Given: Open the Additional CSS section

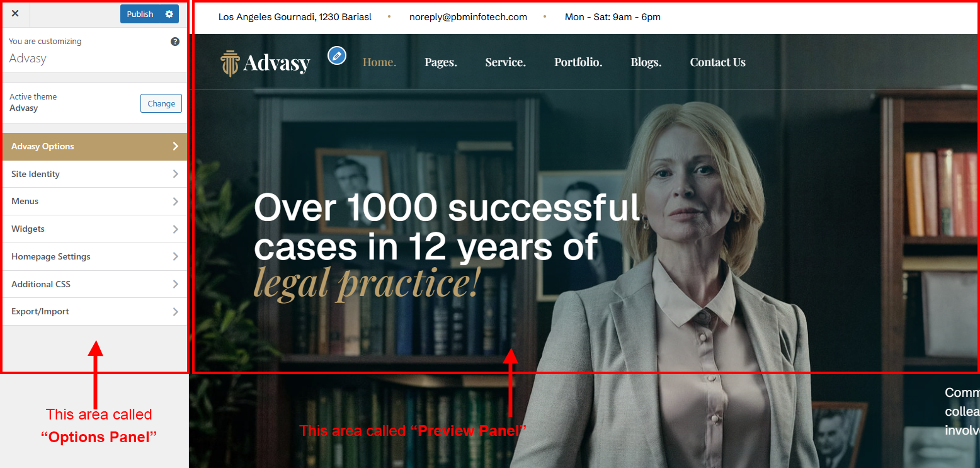Looking at the screenshot, I should (x=94, y=284).
